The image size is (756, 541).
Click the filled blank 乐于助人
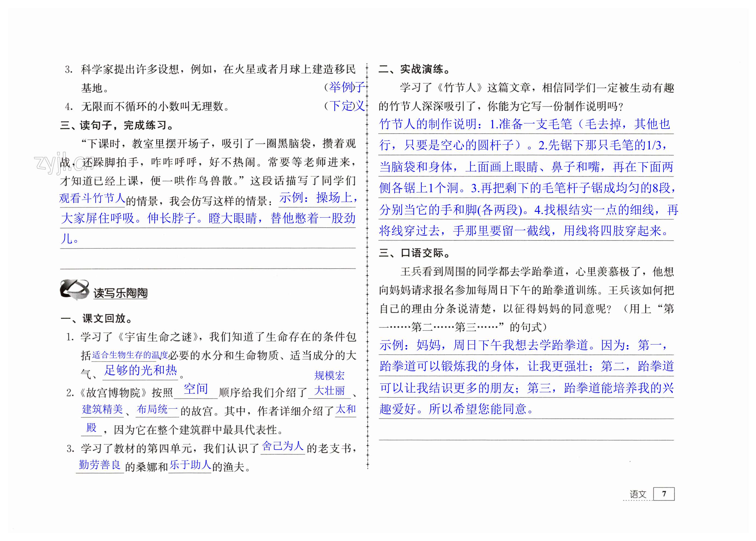point(190,464)
